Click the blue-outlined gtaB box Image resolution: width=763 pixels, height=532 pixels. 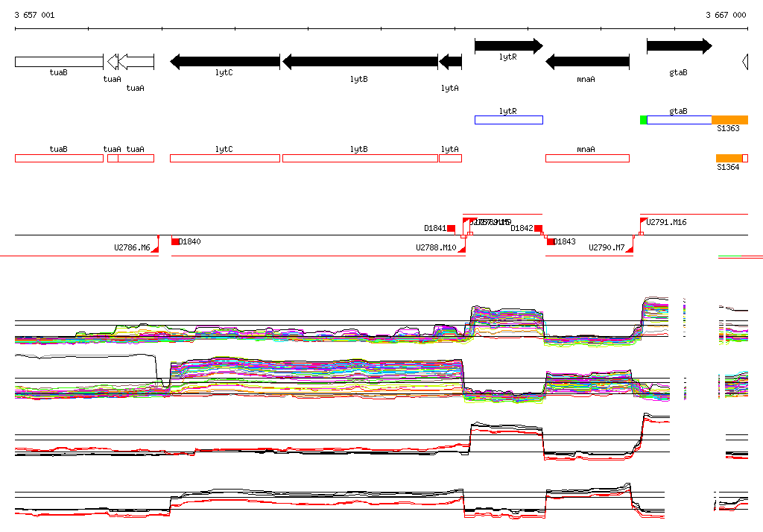(679, 120)
